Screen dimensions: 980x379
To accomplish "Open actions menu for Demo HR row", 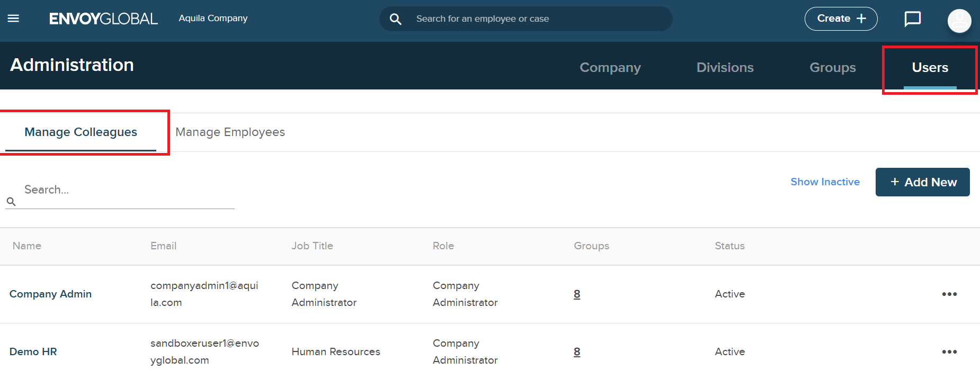I will [949, 352].
